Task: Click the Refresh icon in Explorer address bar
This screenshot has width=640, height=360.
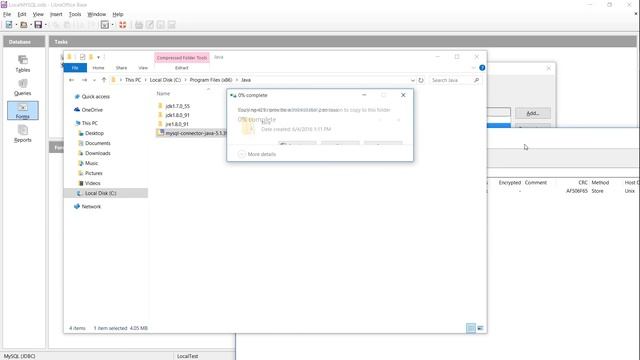Action: [x=421, y=80]
